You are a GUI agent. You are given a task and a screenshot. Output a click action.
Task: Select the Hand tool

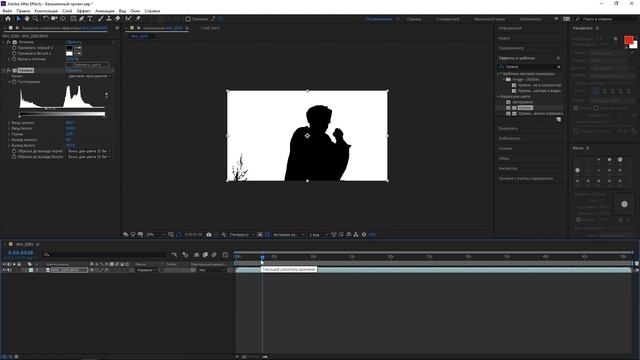click(27, 19)
